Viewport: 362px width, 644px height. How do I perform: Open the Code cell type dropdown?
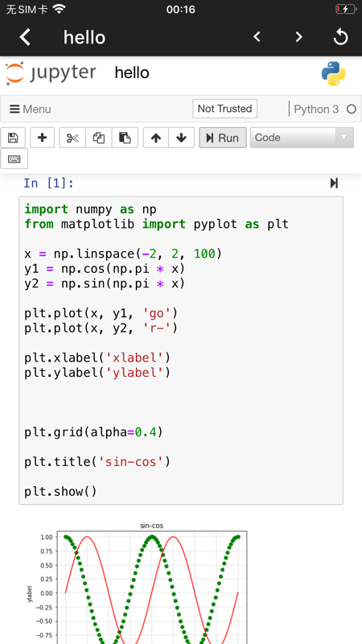(x=302, y=138)
